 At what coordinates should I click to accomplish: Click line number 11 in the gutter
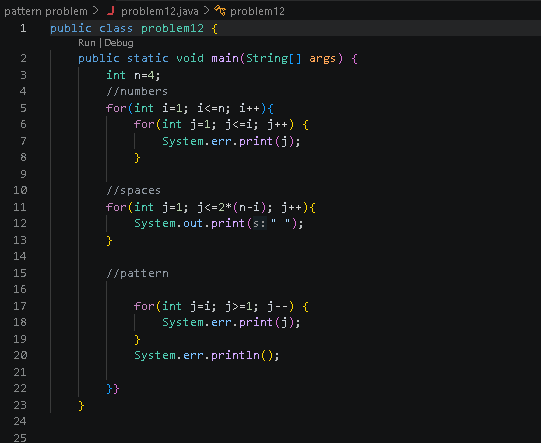point(20,207)
